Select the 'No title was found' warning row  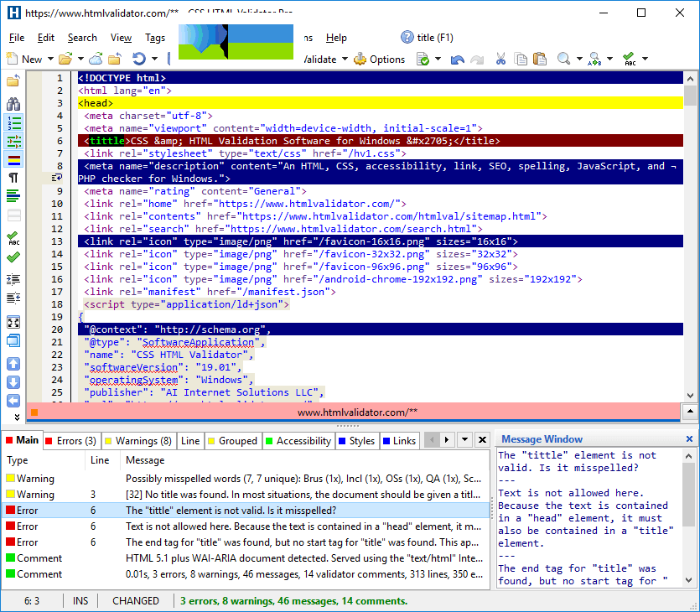tap(246, 494)
